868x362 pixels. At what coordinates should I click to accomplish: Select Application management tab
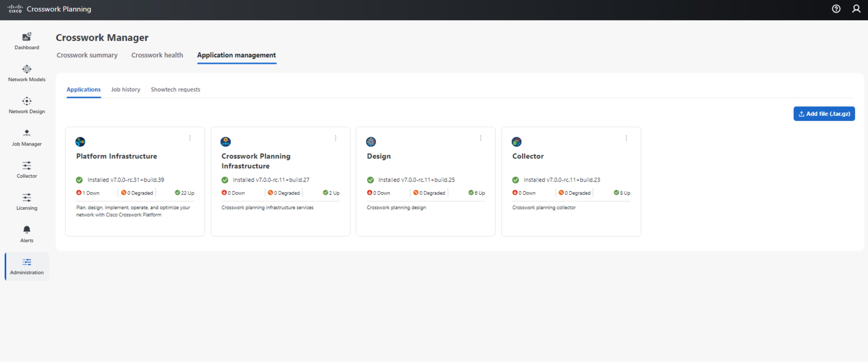click(x=236, y=55)
